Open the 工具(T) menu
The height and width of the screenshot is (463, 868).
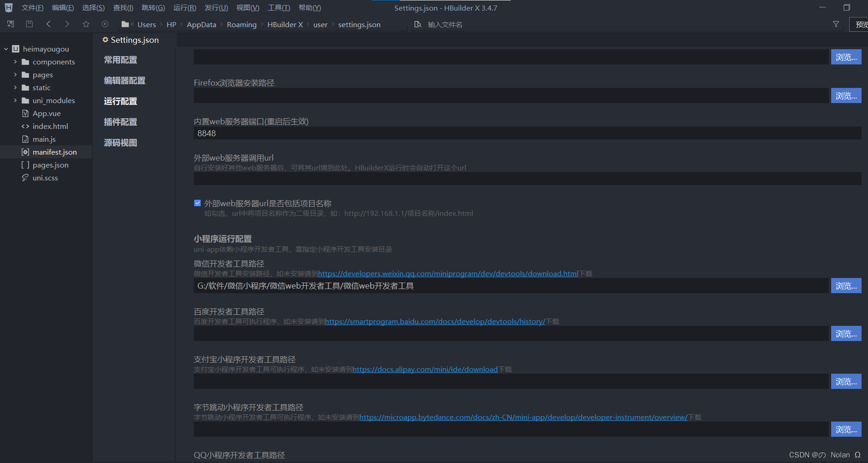tap(279, 7)
